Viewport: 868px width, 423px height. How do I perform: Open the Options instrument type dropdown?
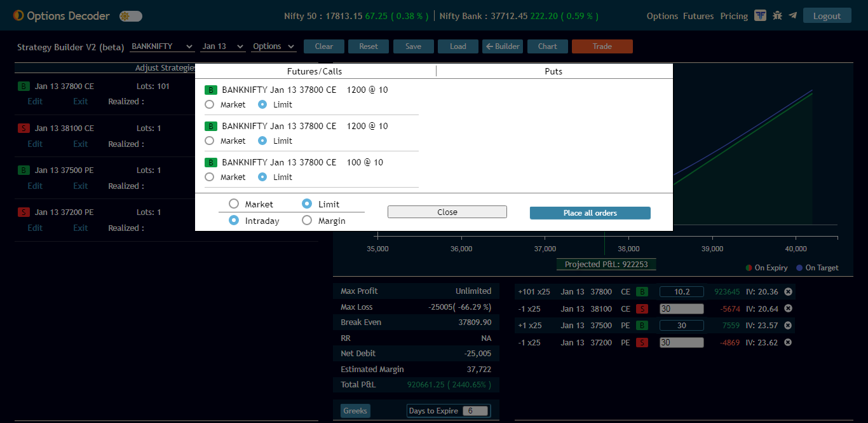click(x=274, y=46)
